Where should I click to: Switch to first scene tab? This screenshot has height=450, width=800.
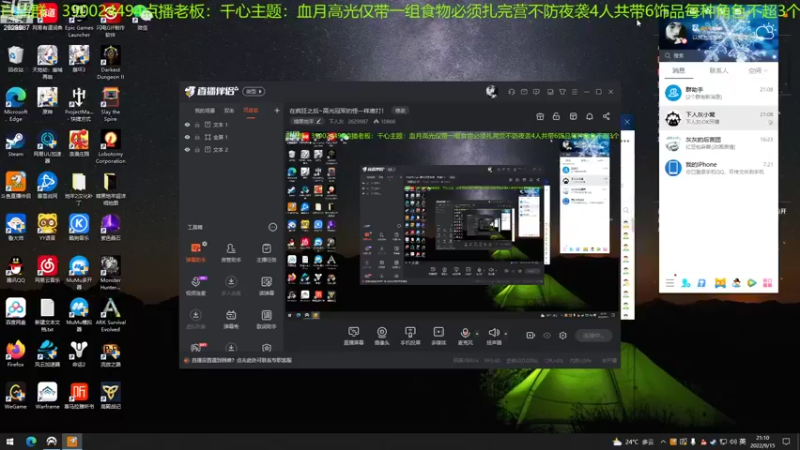[x=205, y=111]
